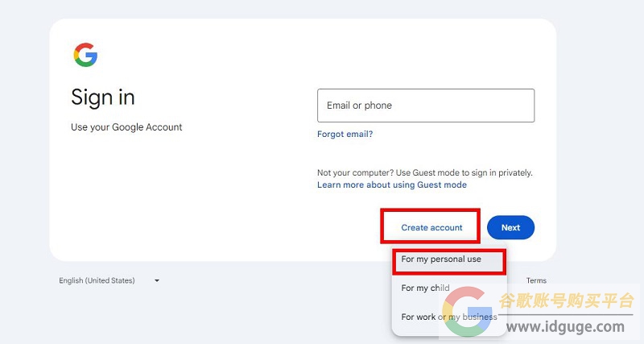Focus the Email or phone field

tap(426, 106)
